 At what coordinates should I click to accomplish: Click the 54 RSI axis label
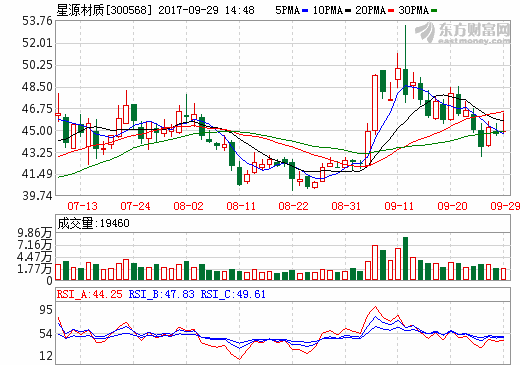point(46,334)
